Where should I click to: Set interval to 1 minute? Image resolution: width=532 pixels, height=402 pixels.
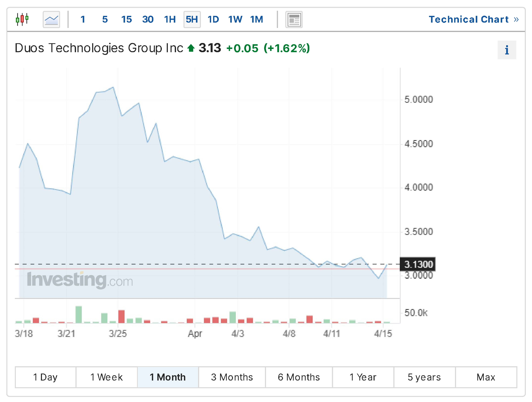83,19
